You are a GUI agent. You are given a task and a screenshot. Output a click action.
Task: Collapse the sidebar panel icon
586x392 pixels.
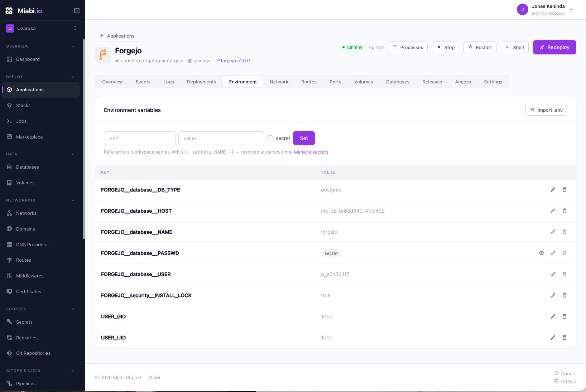click(77, 11)
